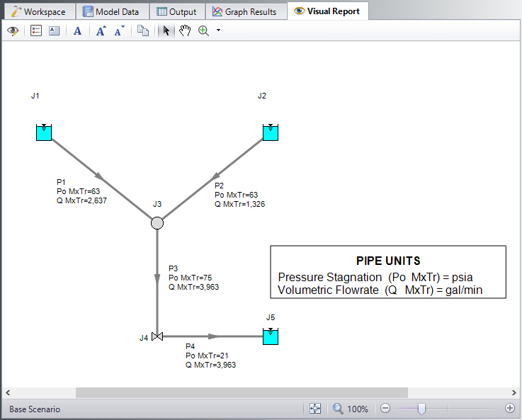The image size is (522, 420).
Task: Decrease font size with smaller A icon
Action: point(119,31)
